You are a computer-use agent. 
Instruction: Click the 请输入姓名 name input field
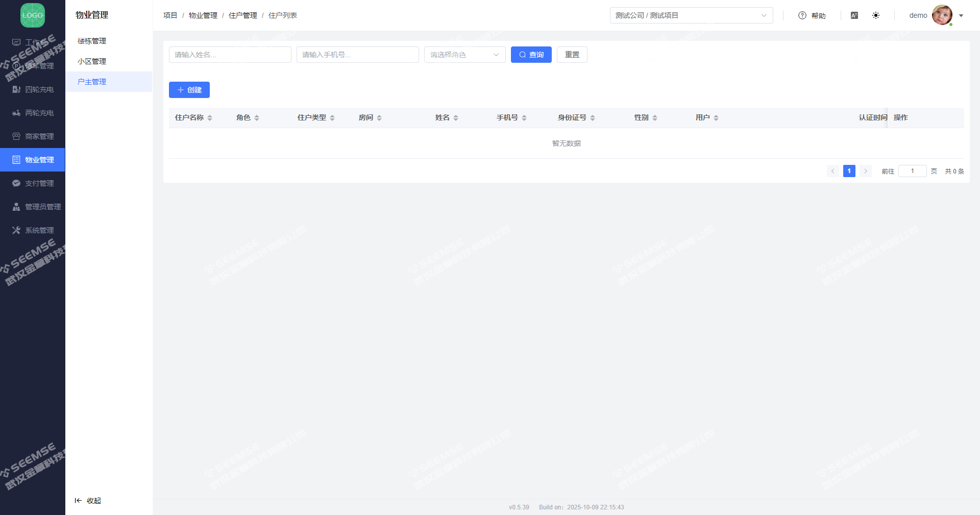pos(230,55)
